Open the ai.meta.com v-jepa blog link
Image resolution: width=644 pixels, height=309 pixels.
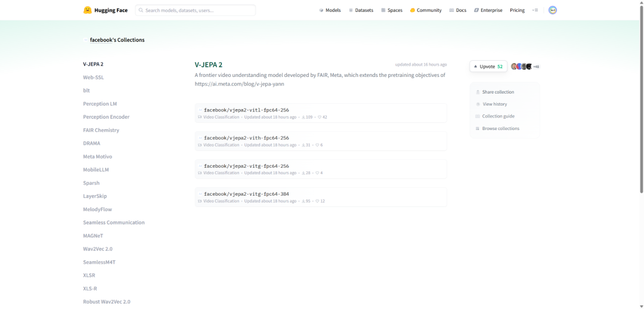click(x=240, y=84)
